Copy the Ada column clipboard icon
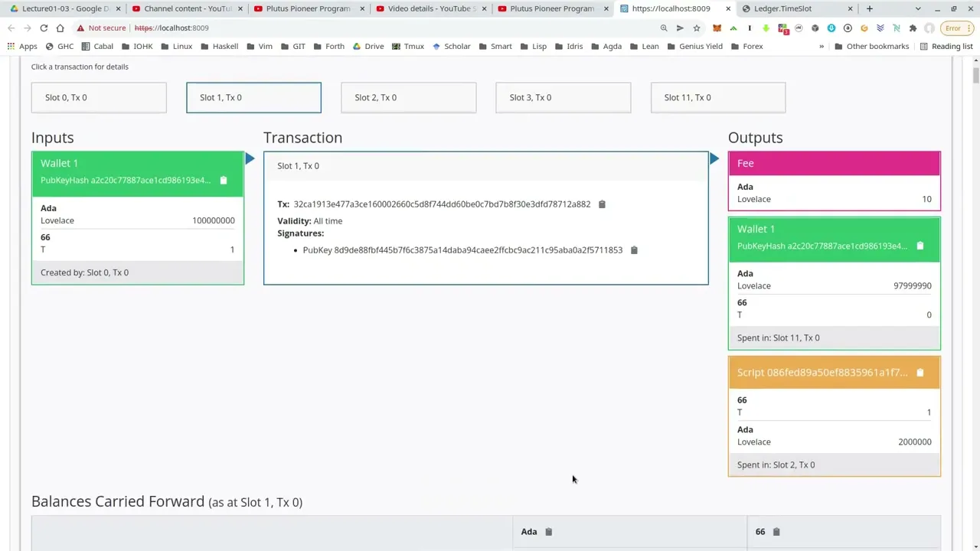 click(x=548, y=532)
